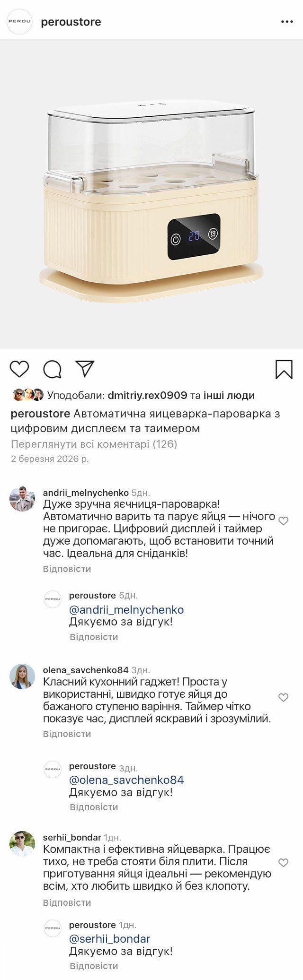View the list of other people who liked
303x980 pixels.
pyautogui.click(x=229, y=395)
